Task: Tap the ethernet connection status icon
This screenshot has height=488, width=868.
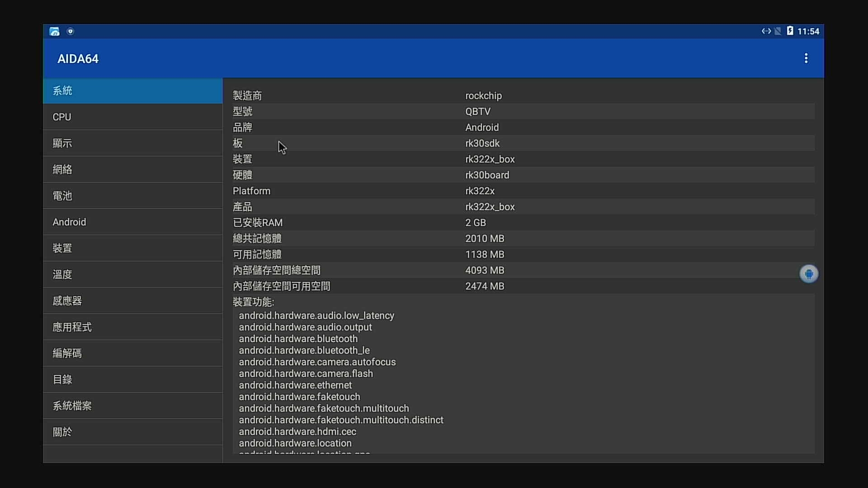Action: point(766,31)
